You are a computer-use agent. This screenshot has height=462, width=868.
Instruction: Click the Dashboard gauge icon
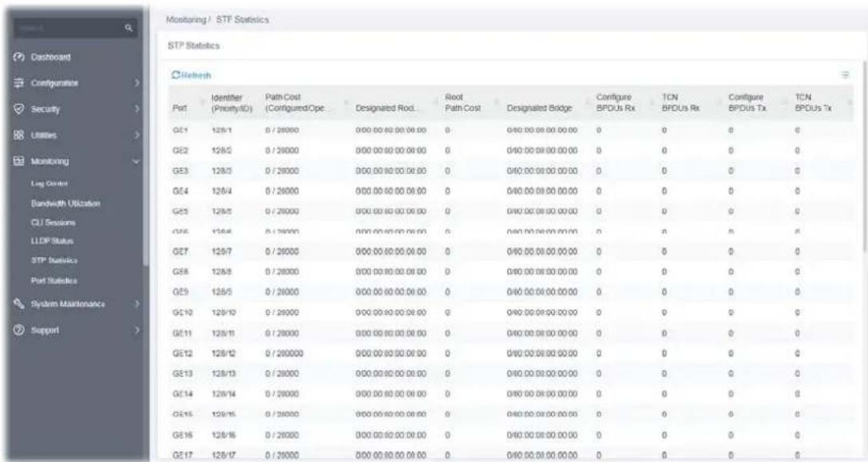19,57
